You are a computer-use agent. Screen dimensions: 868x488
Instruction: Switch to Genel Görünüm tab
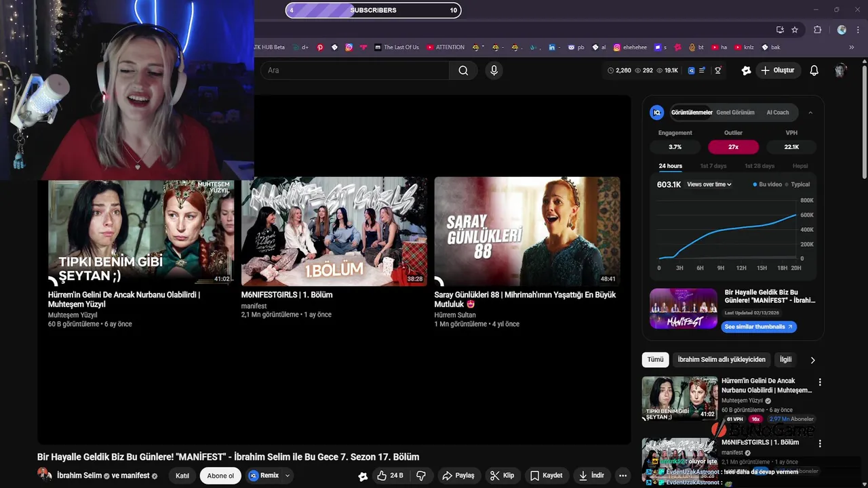735,113
